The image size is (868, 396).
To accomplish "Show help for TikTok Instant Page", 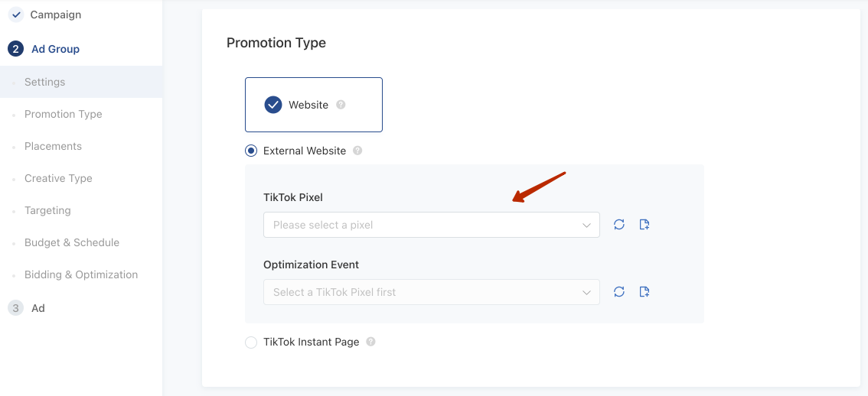I will point(370,342).
